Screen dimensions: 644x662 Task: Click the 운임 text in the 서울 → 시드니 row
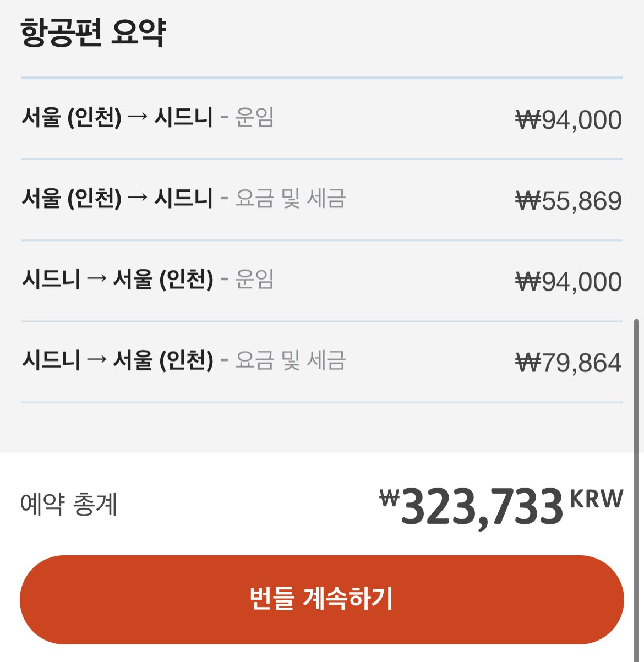(x=254, y=117)
